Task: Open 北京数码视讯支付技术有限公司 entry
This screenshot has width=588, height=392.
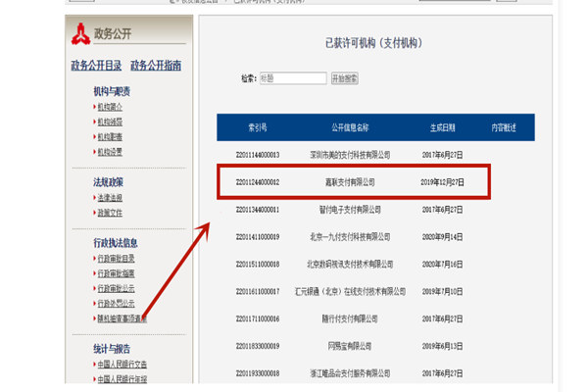Action: click(350, 265)
